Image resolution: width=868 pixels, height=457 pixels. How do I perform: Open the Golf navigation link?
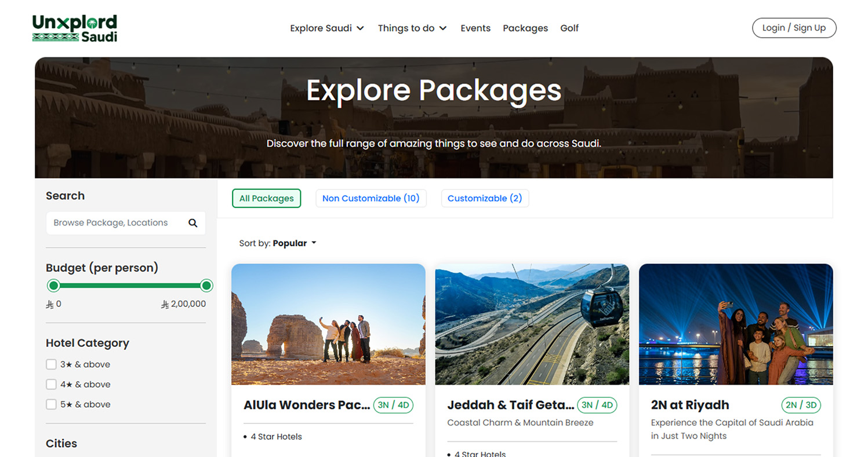569,28
